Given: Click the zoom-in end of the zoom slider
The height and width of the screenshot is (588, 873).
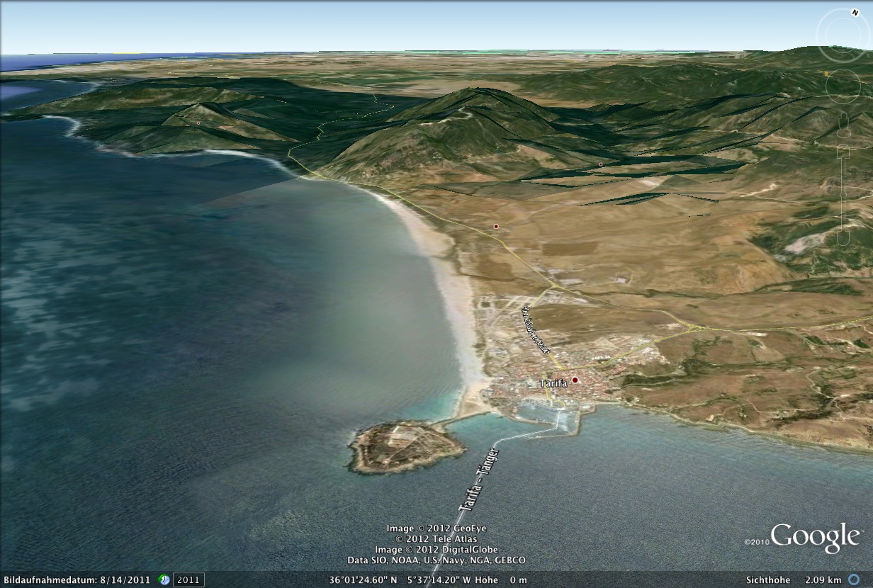Looking at the screenshot, I should (843, 152).
